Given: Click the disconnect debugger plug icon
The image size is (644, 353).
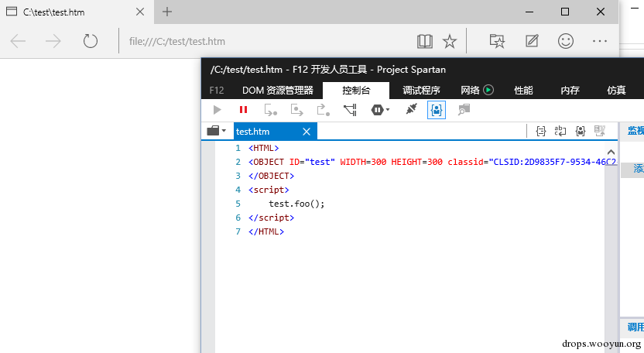Looking at the screenshot, I should click(x=411, y=109).
